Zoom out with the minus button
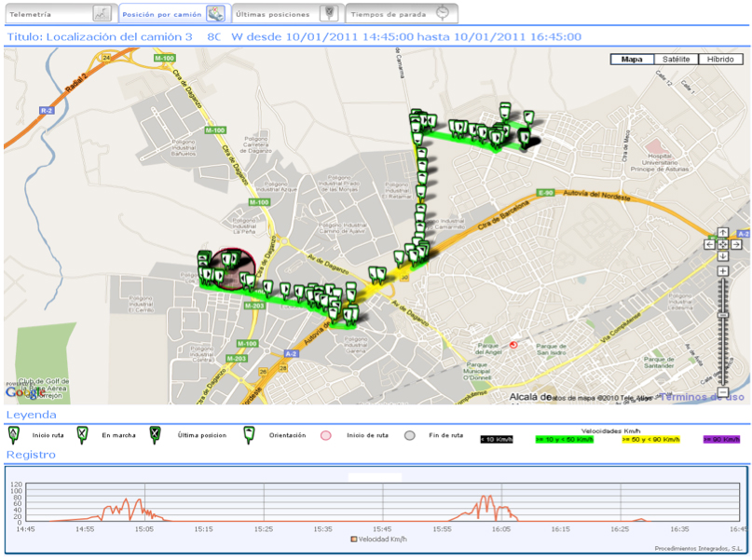 coord(724,391)
